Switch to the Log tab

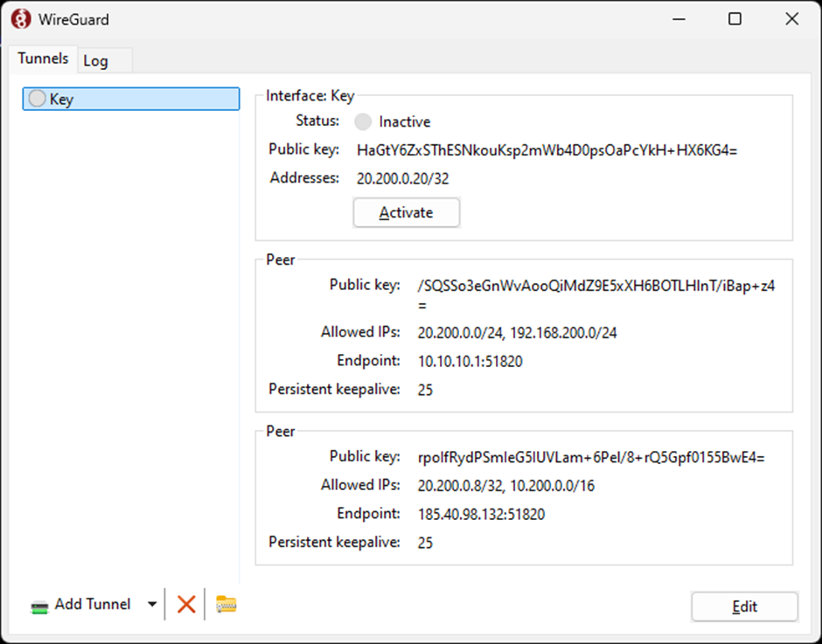[96, 60]
